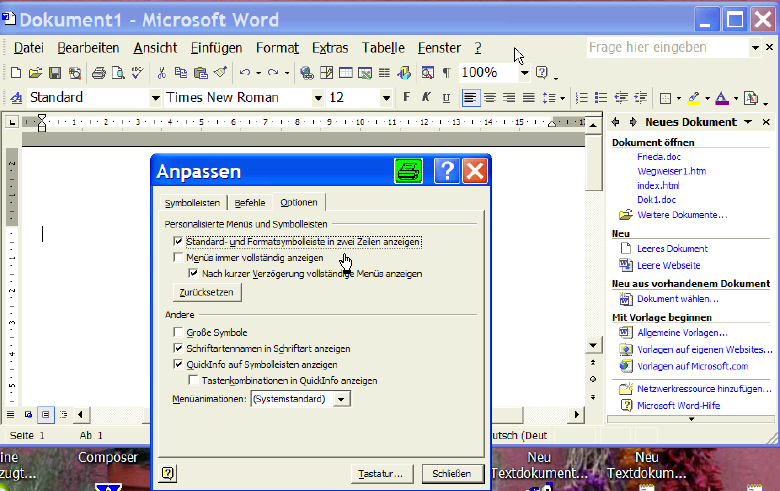780x491 pixels.
Task: Toggle 'QuickInfo auf Symbolleisten anzeigen' checkbox
Action: click(x=178, y=365)
